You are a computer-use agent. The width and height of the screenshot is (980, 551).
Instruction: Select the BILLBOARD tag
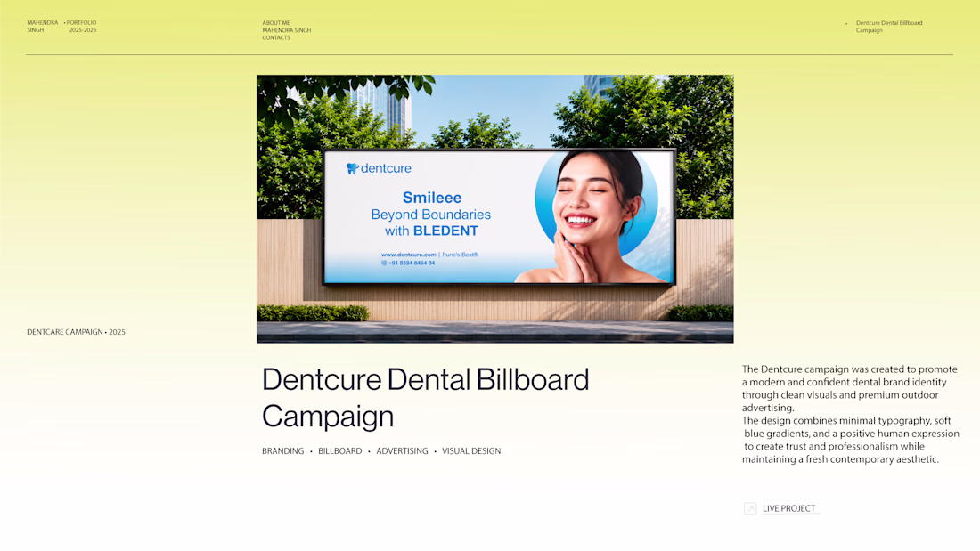coord(340,451)
